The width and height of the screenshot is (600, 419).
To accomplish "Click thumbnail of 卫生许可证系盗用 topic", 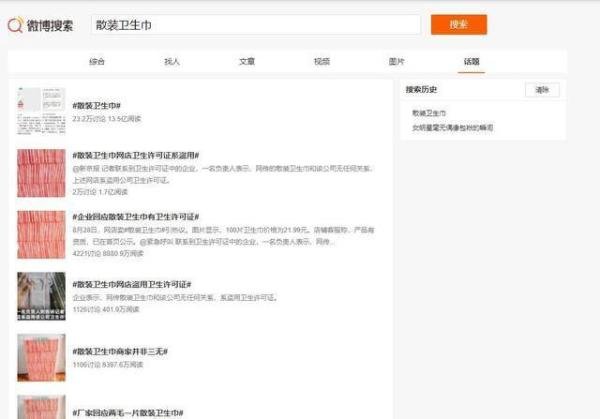I will [41, 173].
